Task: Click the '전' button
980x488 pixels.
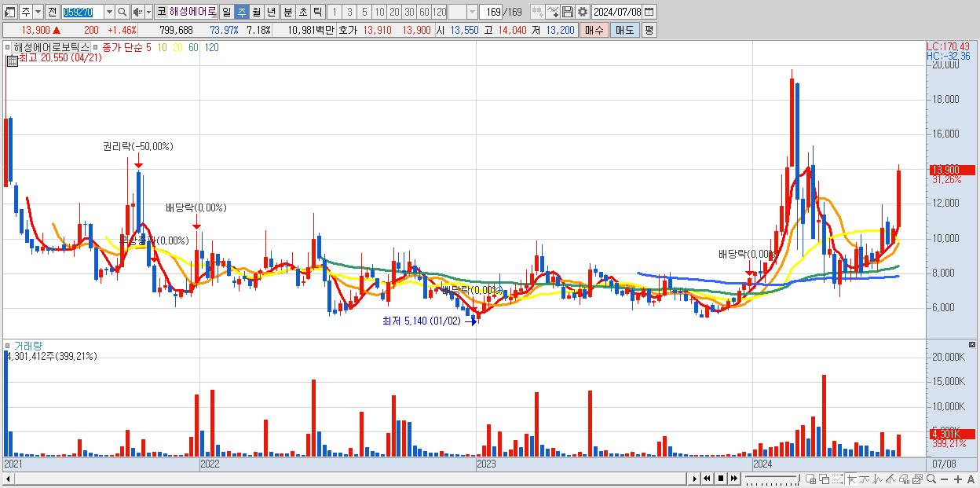Action: tap(52, 12)
